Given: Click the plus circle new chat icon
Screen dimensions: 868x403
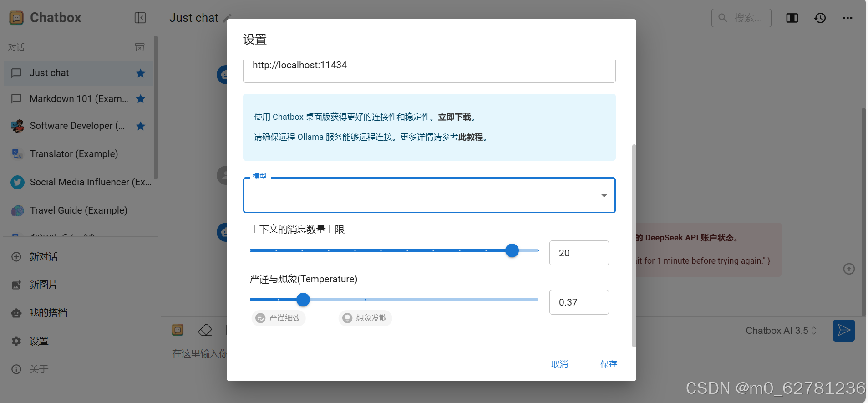Looking at the screenshot, I should click(x=16, y=257).
